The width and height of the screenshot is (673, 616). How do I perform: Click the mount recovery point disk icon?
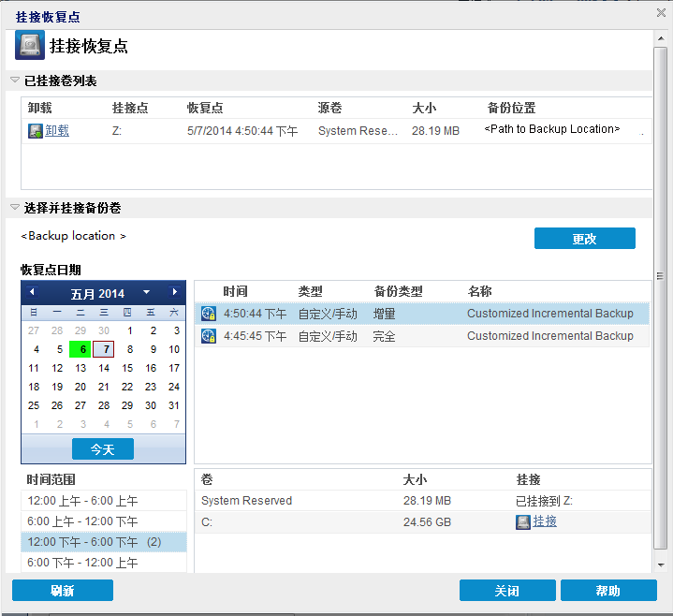coord(30,45)
